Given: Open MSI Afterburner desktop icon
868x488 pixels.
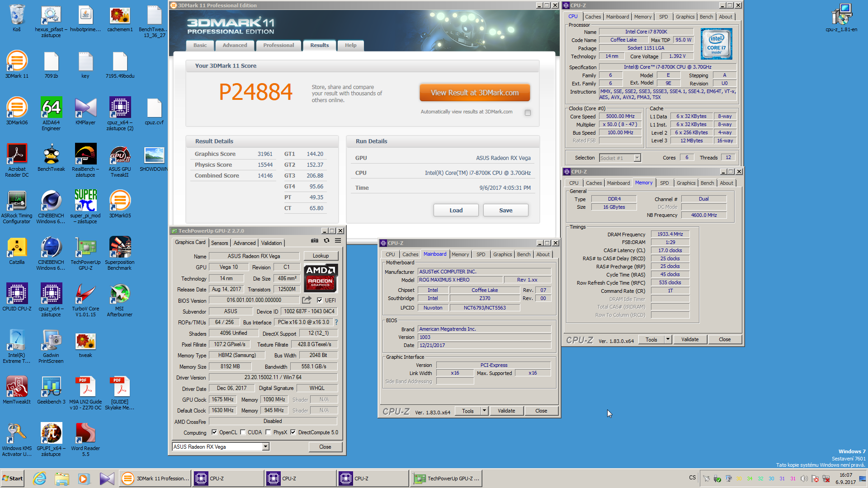Looking at the screenshot, I should tap(120, 300).
